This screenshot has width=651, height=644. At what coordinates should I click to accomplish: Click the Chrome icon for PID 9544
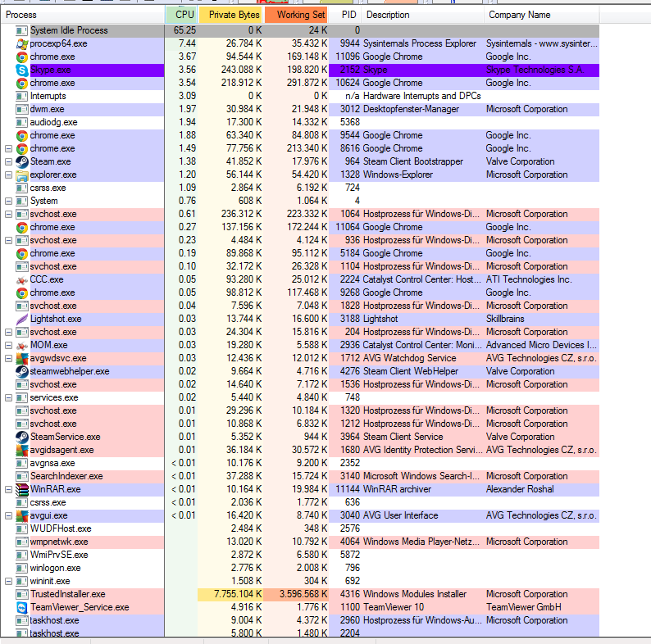click(x=21, y=136)
